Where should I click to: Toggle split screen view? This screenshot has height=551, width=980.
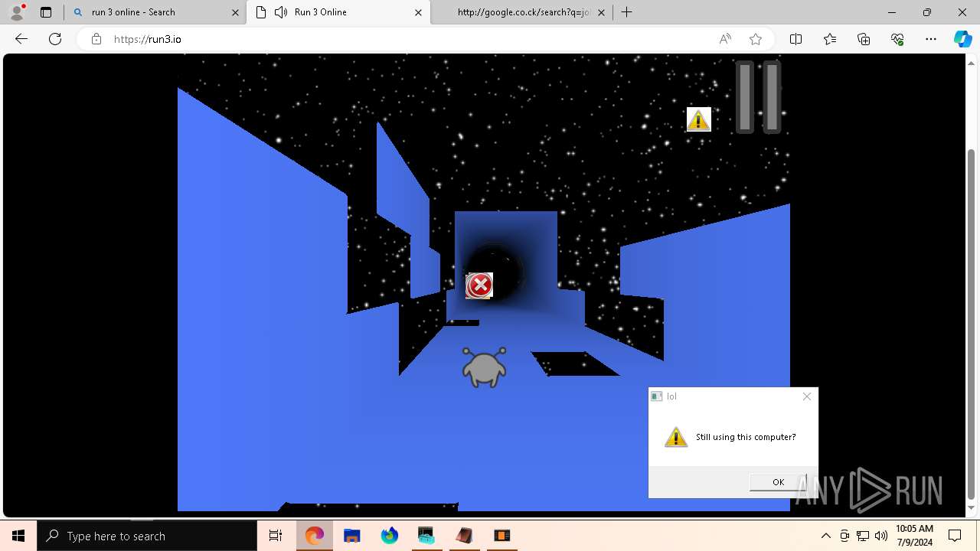(x=795, y=39)
